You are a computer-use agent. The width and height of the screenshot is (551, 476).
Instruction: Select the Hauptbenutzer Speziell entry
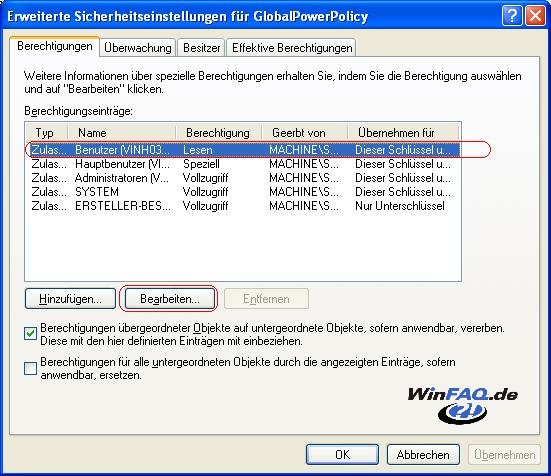[243, 164]
